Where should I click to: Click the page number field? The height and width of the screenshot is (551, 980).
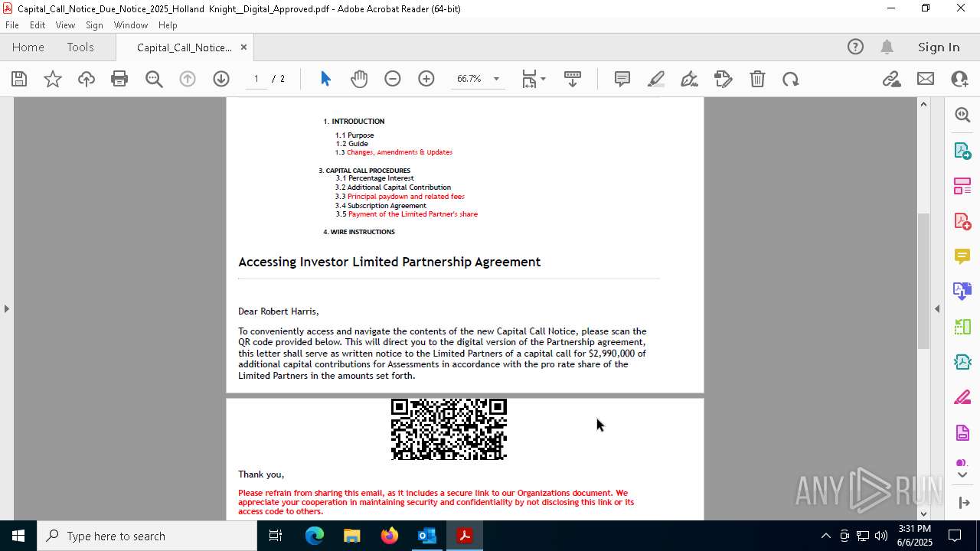[256, 79]
